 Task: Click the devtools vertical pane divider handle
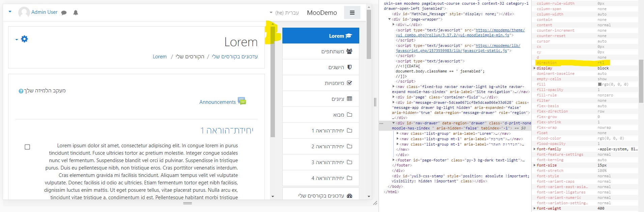click(x=375, y=102)
